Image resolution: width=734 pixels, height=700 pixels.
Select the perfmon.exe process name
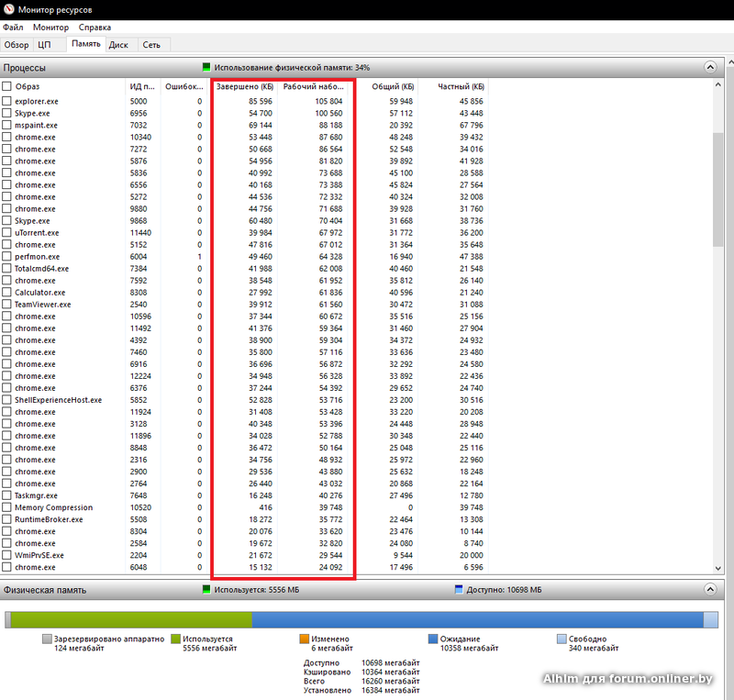[37, 257]
